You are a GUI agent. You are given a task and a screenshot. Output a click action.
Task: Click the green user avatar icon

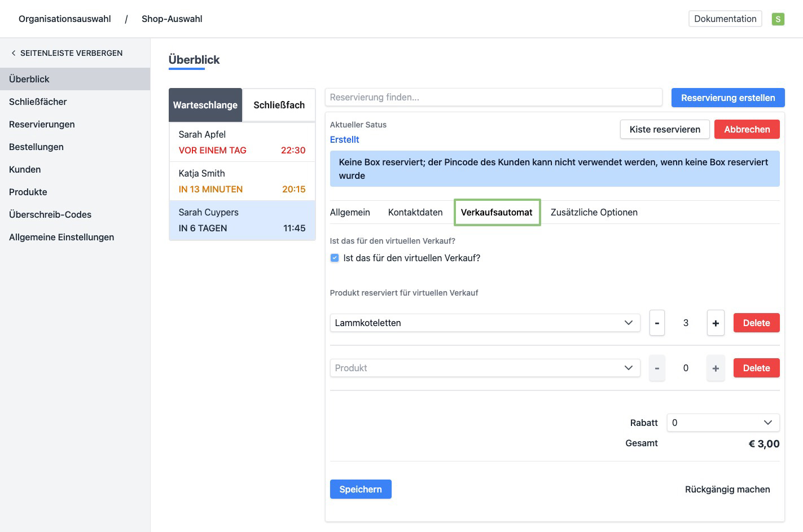point(778,19)
